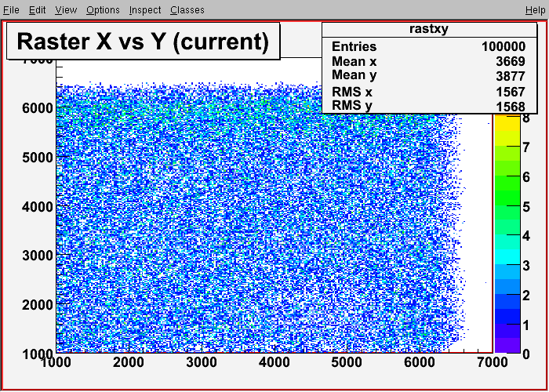This screenshot has width=549, height=392.
Task: Click the RMS x 1567 stats row
Action: [429, 92]
